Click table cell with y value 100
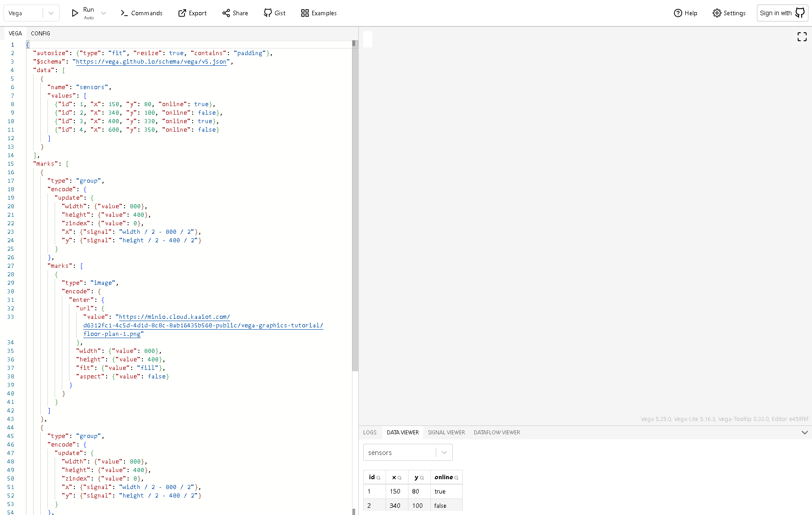The width and height of the screenshot is (812, 515). tap(419, 506)
